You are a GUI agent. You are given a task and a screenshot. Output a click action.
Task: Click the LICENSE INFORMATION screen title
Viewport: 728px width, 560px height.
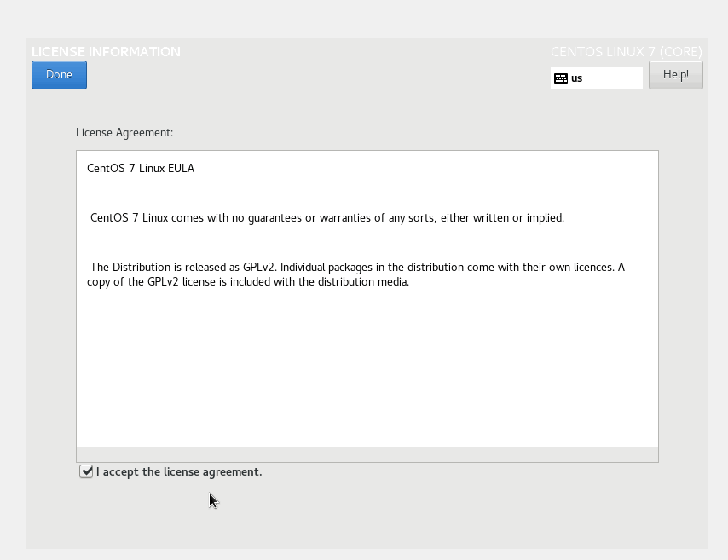pyautogui.click(x=106, y=52)
